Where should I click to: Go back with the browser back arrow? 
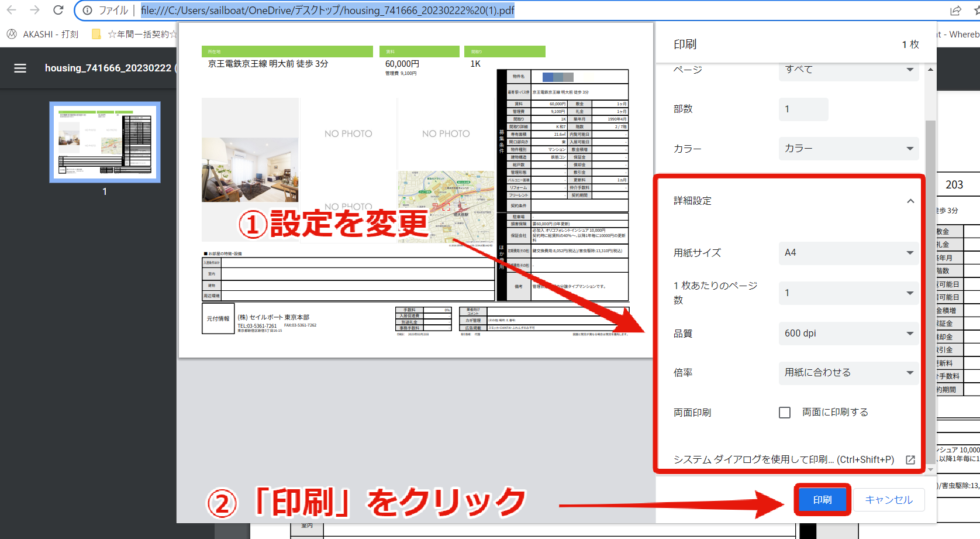(x=12, y=10)
